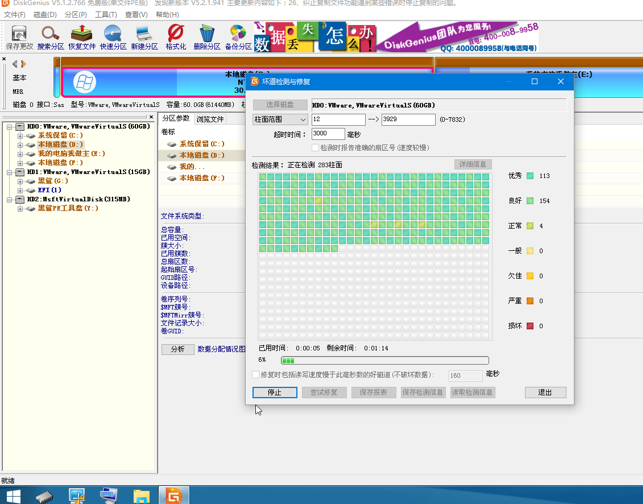The height and width of the screenshot is (504, 643).
Task: Click the 保存更改 (Save Changes) toolbar icon
Action: pyautogui.click(x=19, y=38)
